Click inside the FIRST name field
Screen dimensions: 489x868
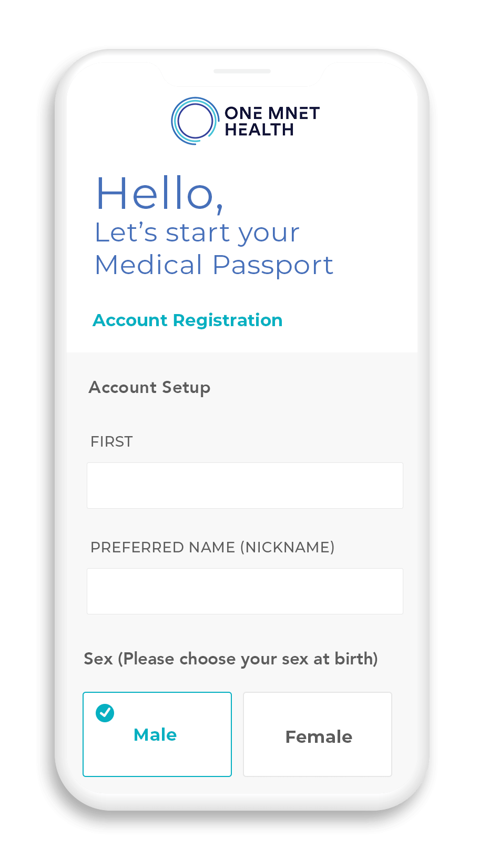pyautogui.click(x=244, y=486)
